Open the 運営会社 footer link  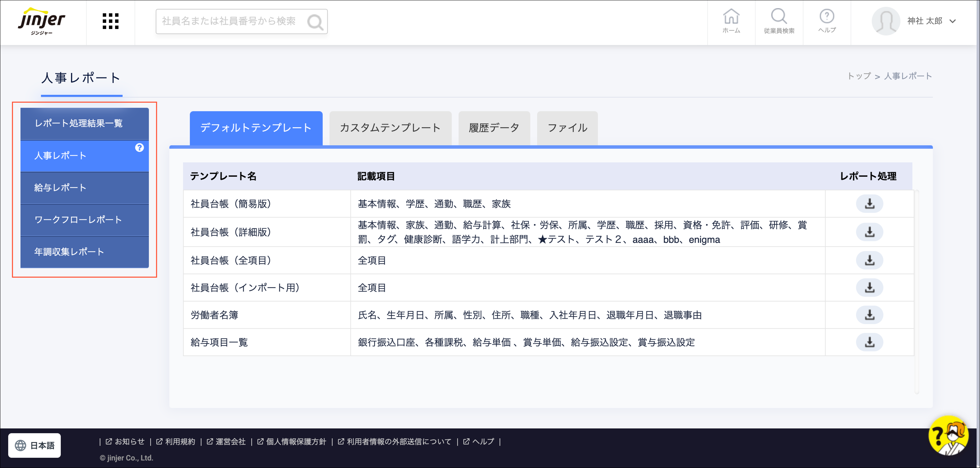pyautogui.click(x=226, y=441)
